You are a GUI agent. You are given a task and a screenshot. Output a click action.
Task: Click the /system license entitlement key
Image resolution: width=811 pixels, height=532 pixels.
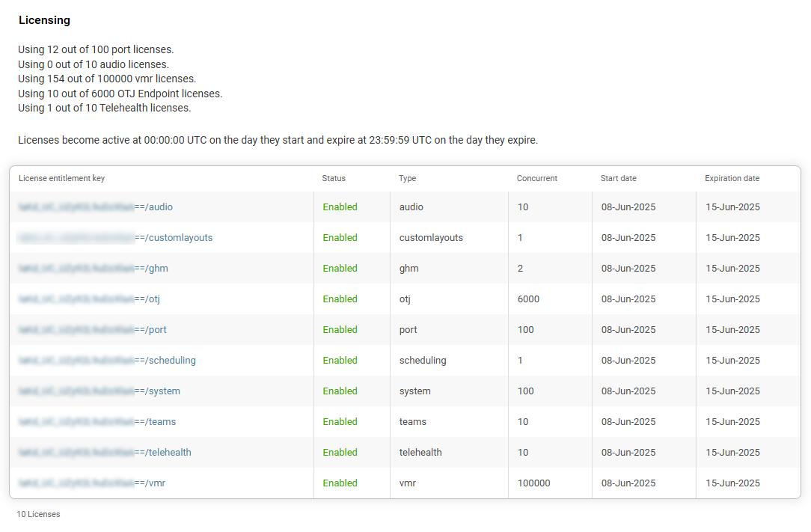(100, 391)
